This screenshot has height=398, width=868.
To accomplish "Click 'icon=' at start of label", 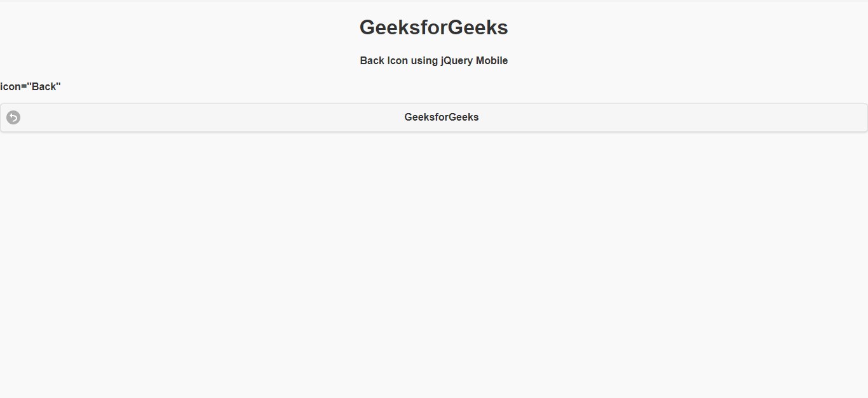I will pos(13,86).
